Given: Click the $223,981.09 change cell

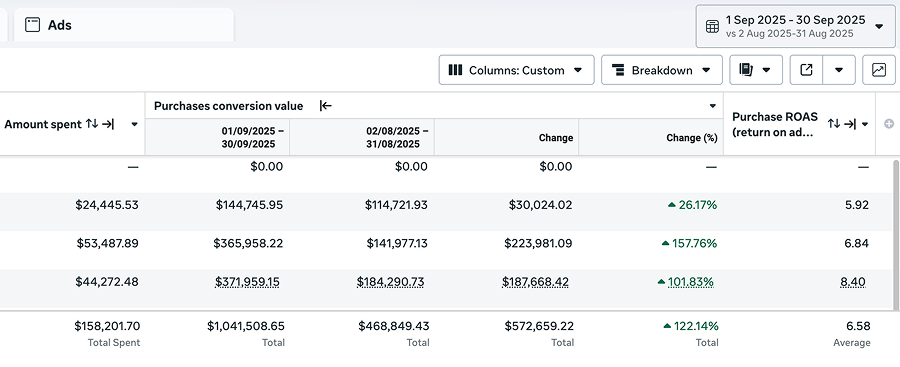Looking at the screenshot, I should (x=538, y=244).
